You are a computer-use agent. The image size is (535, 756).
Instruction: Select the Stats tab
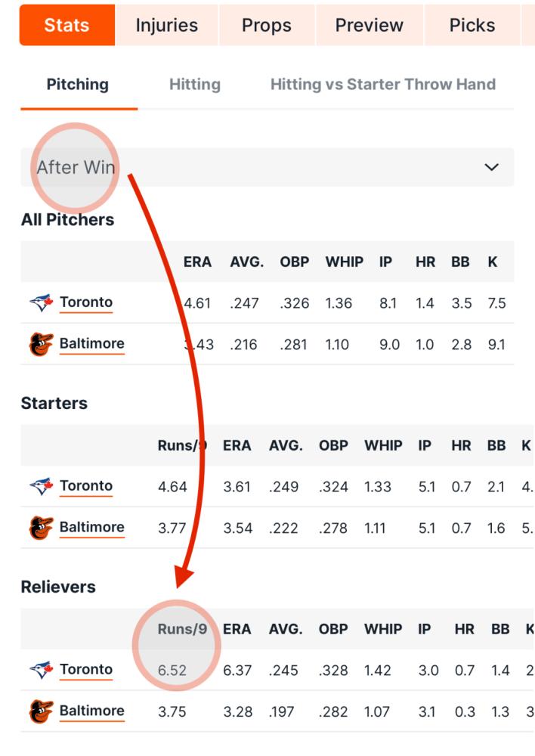(67, 25)
